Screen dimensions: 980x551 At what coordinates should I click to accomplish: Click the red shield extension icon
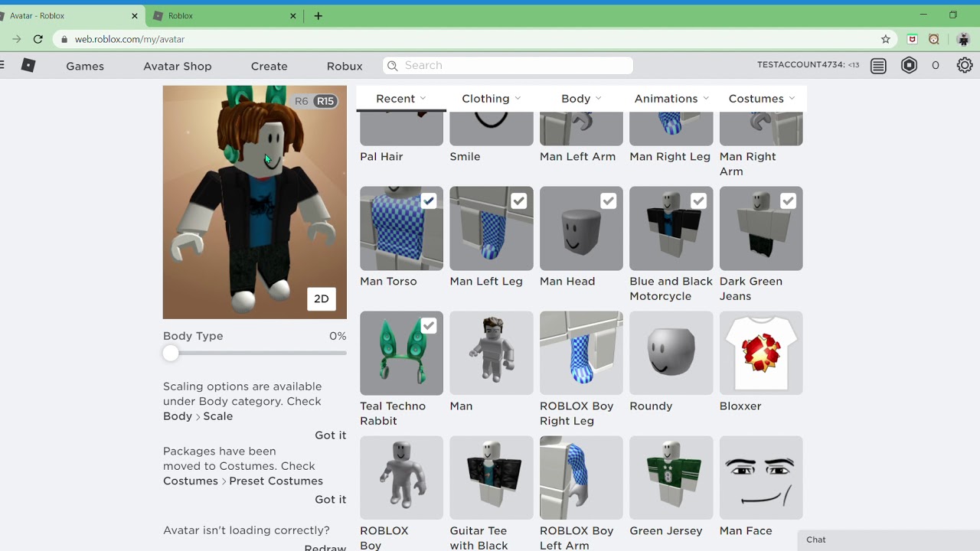point(912,39)
